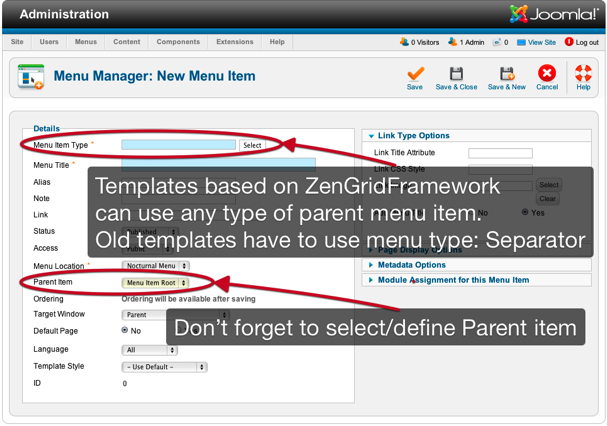Click the View Site monitor icon

[x=521, y=42]
